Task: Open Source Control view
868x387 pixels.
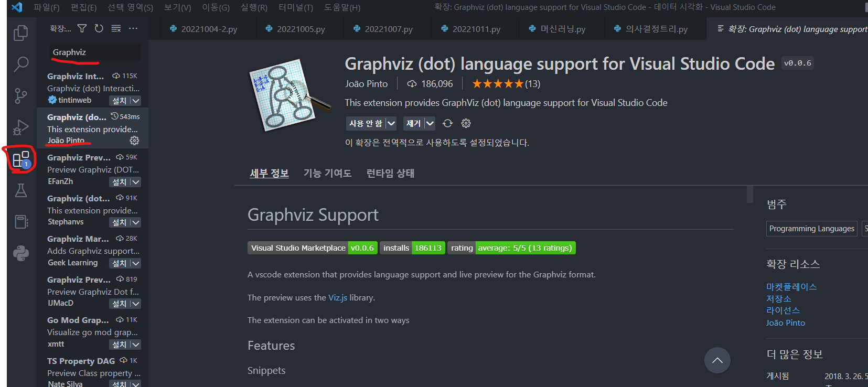Action: [20, 96]
